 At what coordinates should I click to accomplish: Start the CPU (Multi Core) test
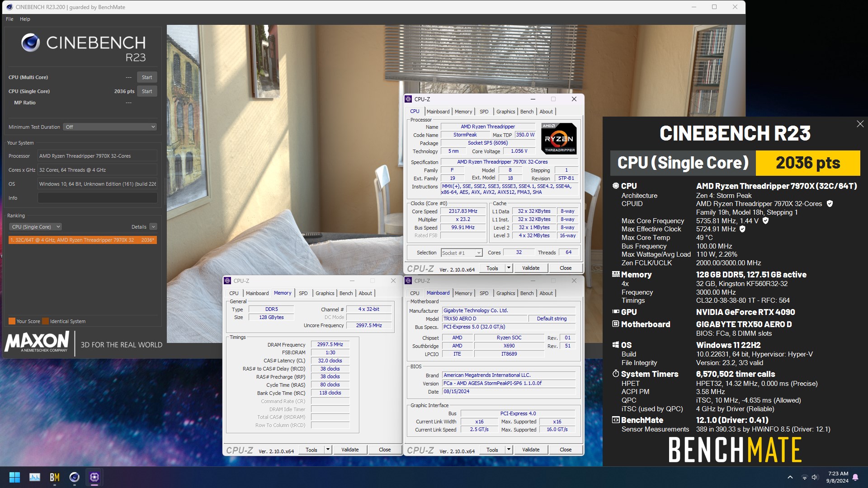pyautogui.click(x=147, y=77)
